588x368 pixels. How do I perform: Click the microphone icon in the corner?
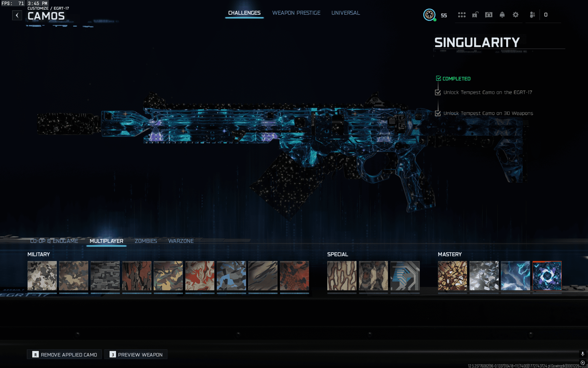coord(582,354)
